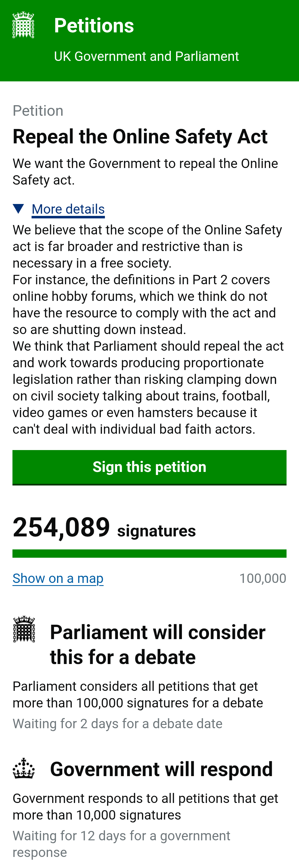
Task: Click the Repeal the Online Safety Act heading
Action: click(x=140, y=136)
